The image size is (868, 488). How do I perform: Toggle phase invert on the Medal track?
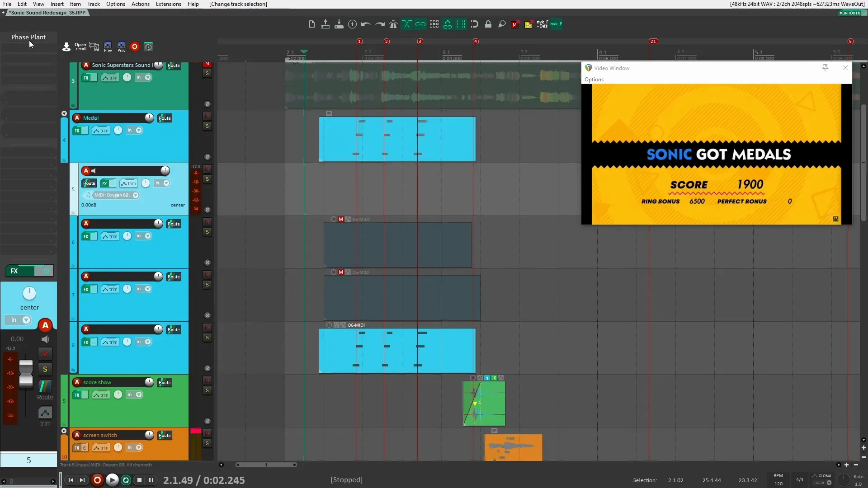pos(208,157)
